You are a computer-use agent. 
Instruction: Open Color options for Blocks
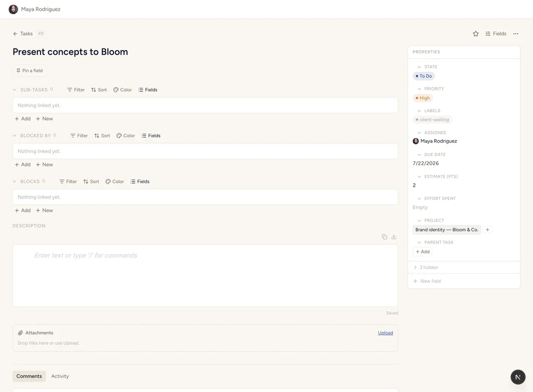[x=115, y=182]
